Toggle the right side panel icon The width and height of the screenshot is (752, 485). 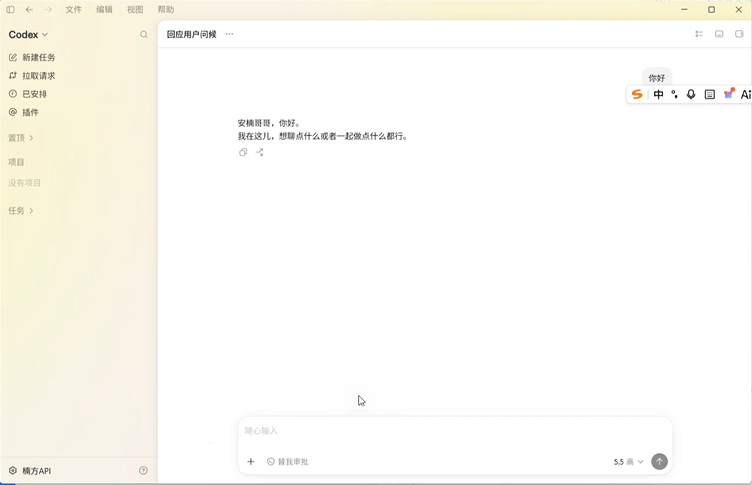tap(739, 34)
